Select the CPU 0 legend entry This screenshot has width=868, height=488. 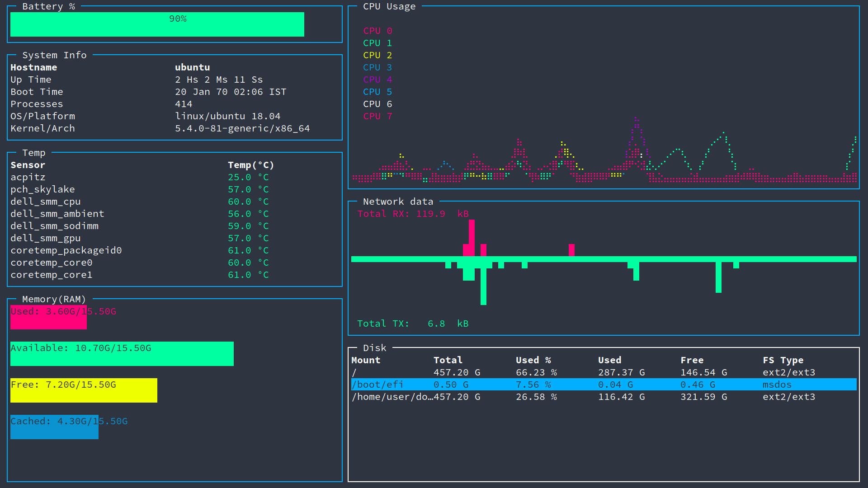point(377,31)
